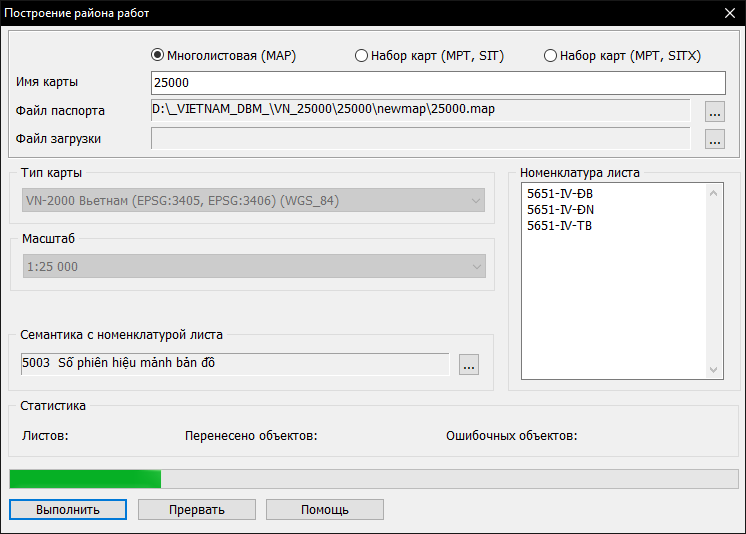Click the green progress bar
Screen dimensions: 746x534
[85, 479]
